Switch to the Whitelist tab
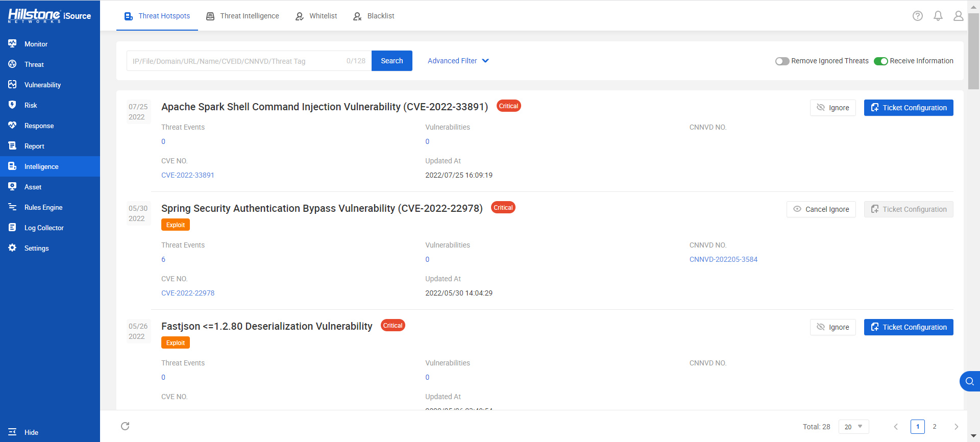Viewport: 980px width, 442px height. coord(316,16)
